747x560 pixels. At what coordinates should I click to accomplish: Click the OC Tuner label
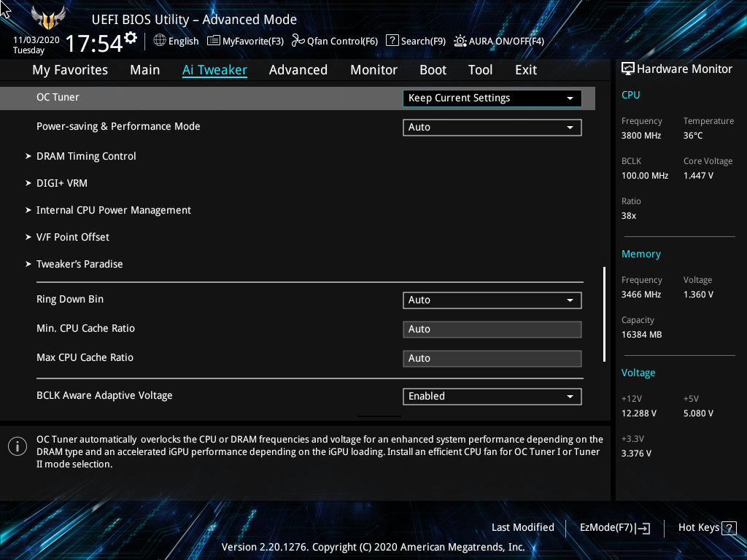tap(58, 97)
